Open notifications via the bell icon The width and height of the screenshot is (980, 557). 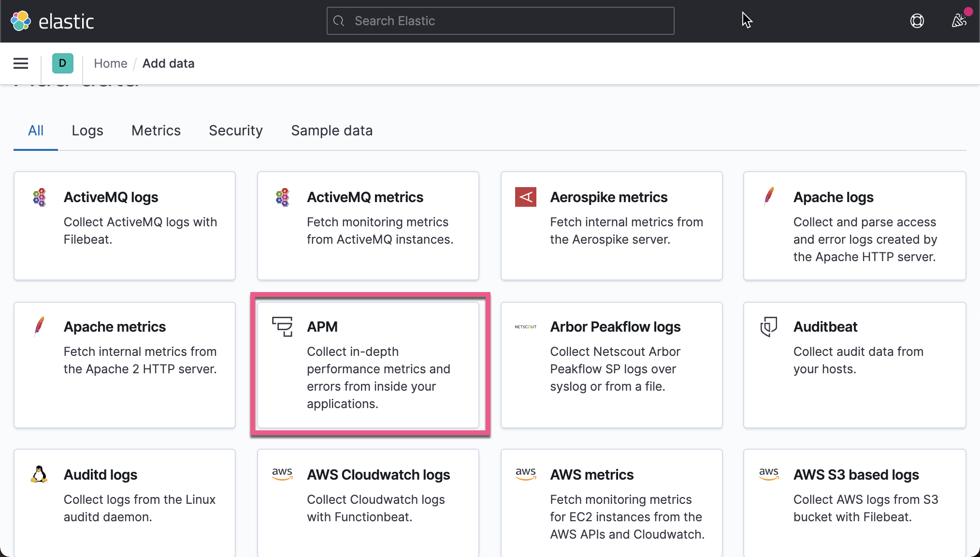(959, 21)
